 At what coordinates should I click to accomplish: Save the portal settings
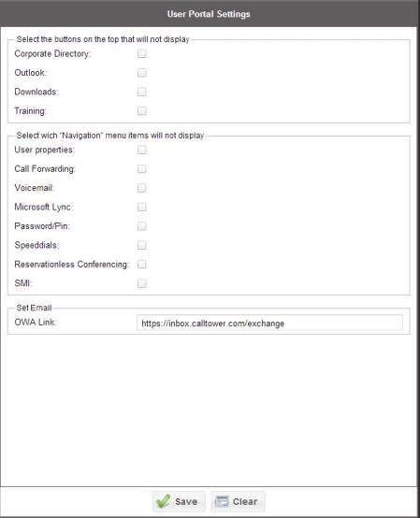coord(179,501)
